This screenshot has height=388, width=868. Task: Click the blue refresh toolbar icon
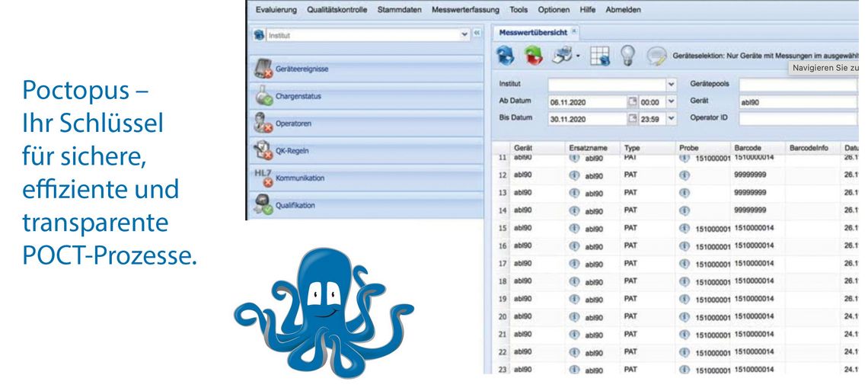(505, 56)
